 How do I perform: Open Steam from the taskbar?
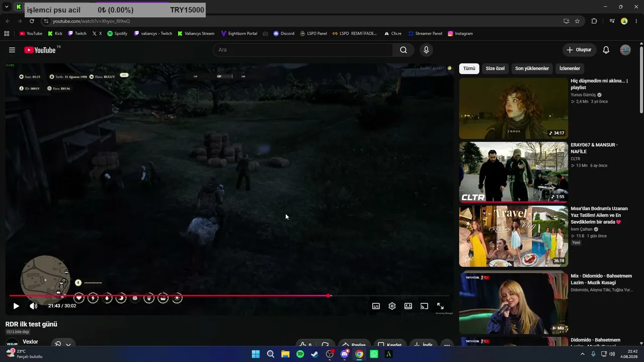pos(314,354)
